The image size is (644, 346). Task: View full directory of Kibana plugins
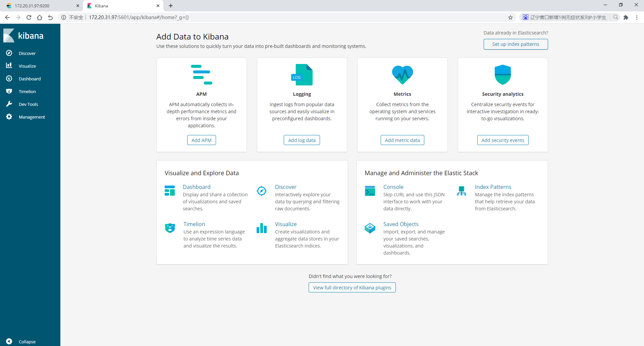(352, 287)
